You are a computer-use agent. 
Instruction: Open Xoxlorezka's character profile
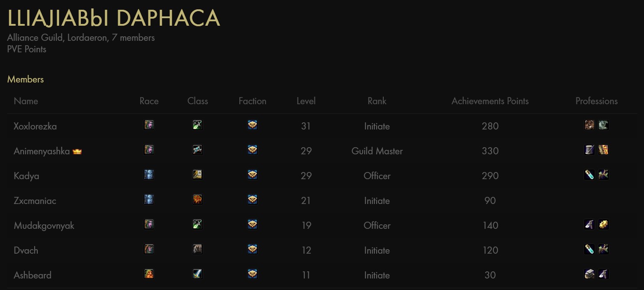[x=35, y=126]
